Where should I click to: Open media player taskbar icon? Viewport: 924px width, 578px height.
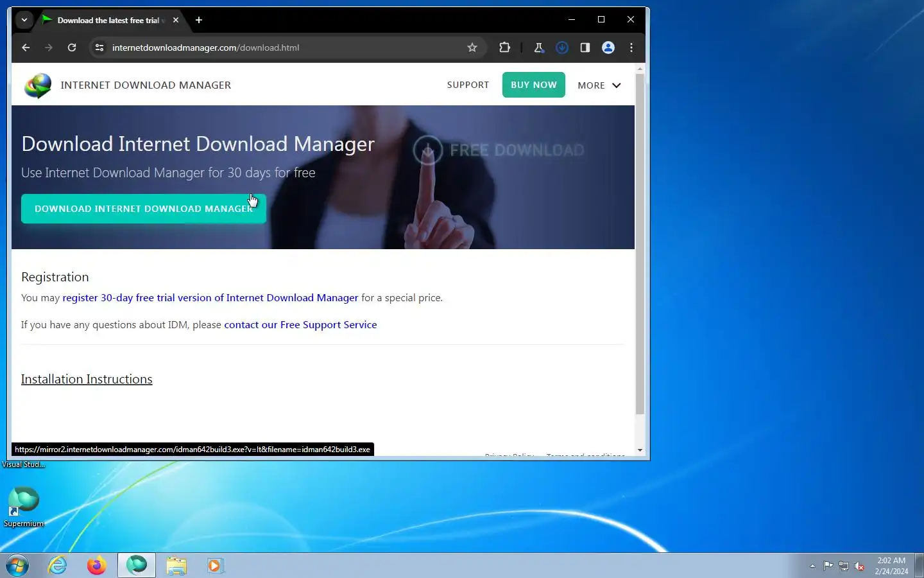pos(215,566)
